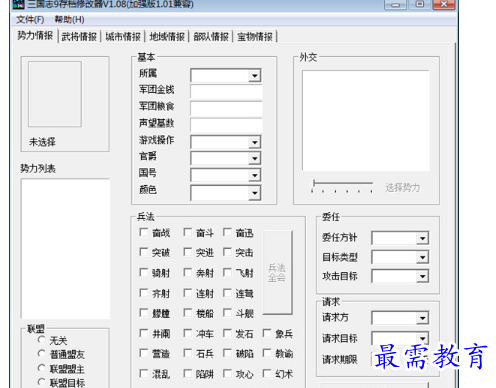The height and width of the screenshot is (388, 496).
Task: Enable the 奔射 tactic checkbox
Action: [x=188, y=272]
